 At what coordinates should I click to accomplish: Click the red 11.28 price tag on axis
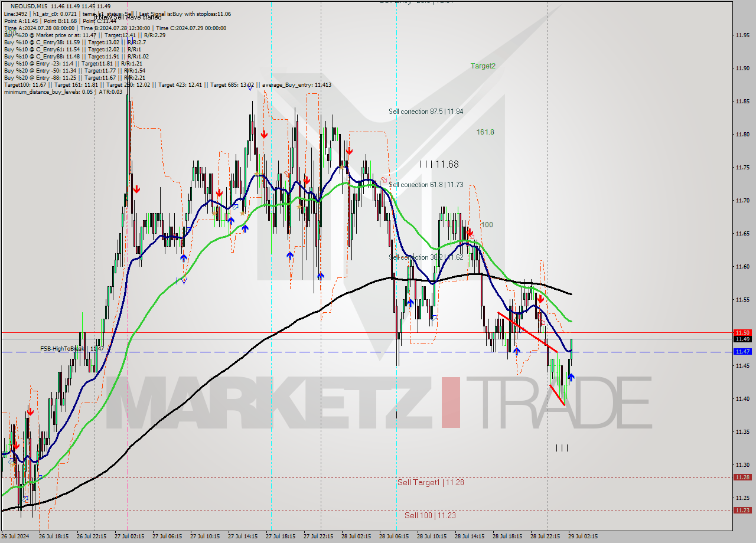(x=742, y=477)
